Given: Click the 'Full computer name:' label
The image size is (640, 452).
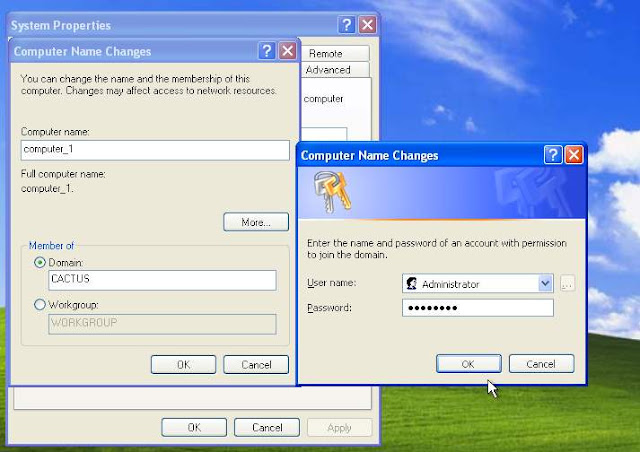Looking at the screenshot, I should pyautogui.click(x=63, y=174).
